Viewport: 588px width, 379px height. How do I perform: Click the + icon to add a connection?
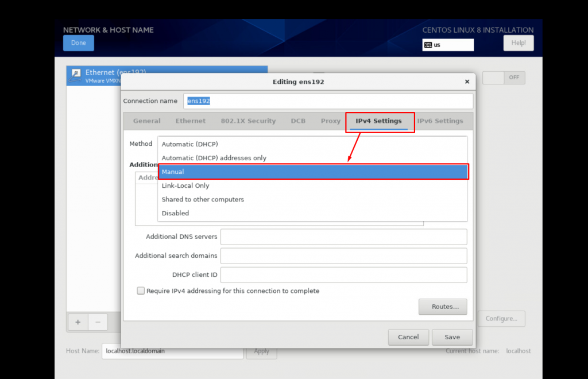click(78, 322)
